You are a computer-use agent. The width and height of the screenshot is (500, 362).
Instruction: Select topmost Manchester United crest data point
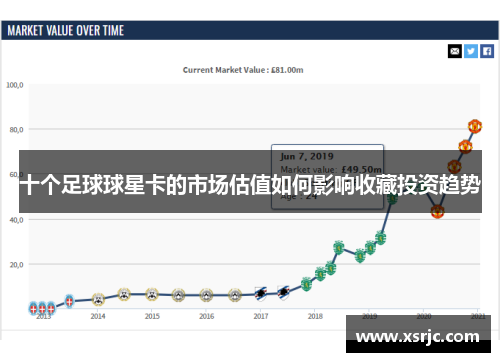pos(475,126)
